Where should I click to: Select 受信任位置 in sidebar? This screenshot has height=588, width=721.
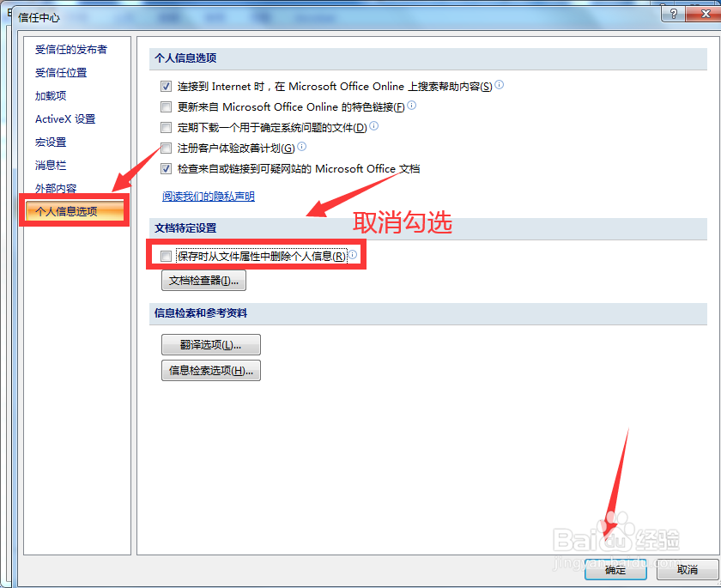(61, 73)
